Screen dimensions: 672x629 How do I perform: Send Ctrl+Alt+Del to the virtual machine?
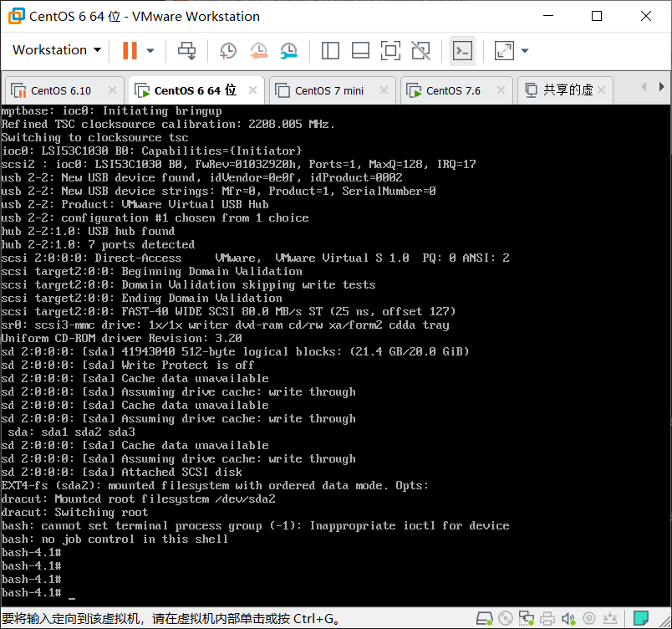pos(187,50)
